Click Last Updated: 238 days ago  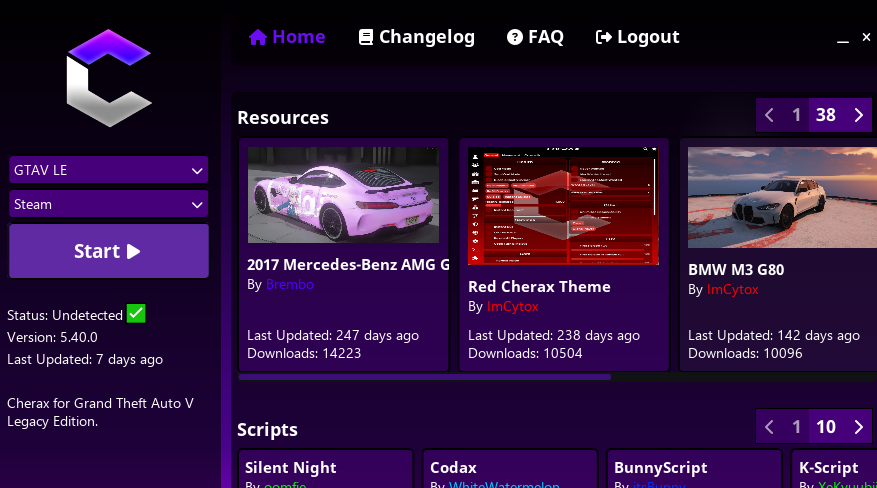pos(554,335)
